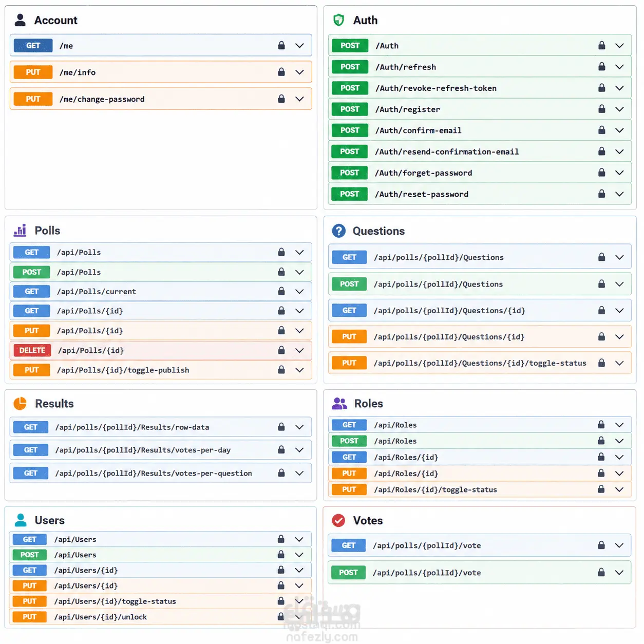Toggle lock for POST /api/polls/{pollId}/vote
Image resolution: width=644 pixels, height=644 pixels.
click(x=601, y=572)
